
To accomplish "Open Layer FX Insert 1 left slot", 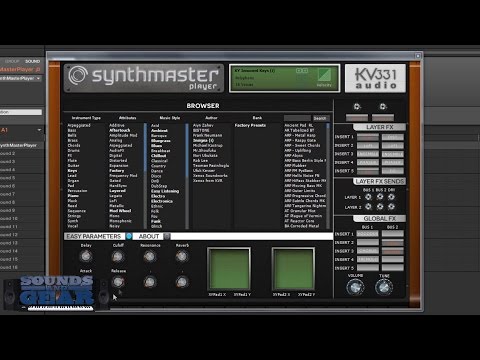I will coord(368,137).
